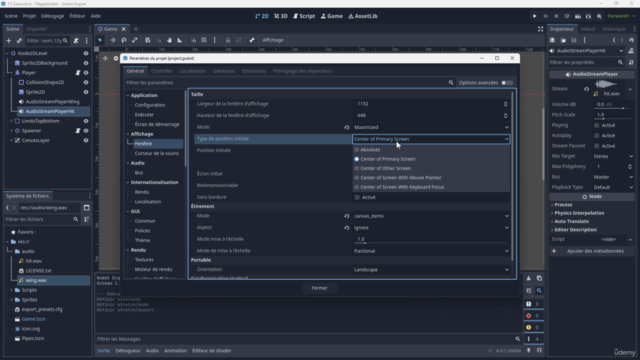
Task: Expand the Physics Interpolation section
Action: [579, 213]
